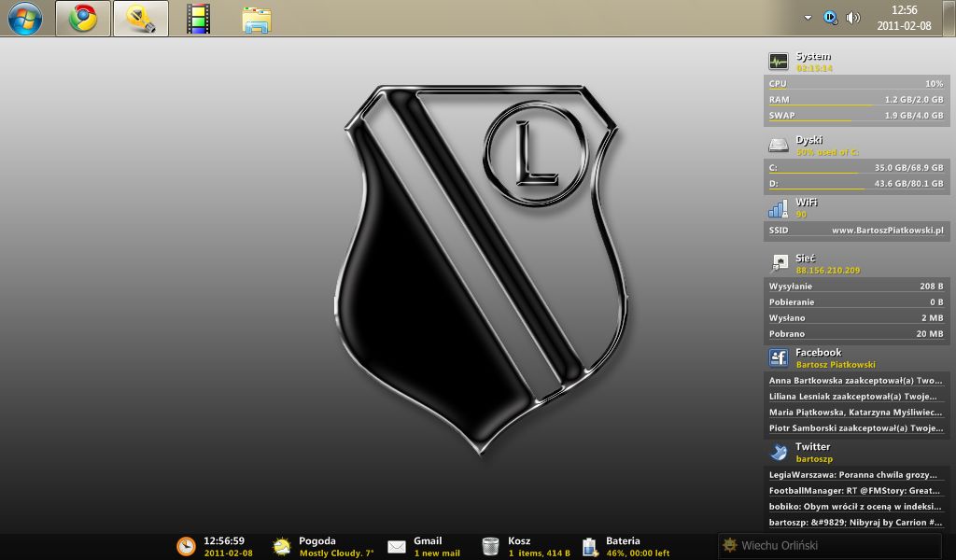956x560 pixels.
Task: Click the Kosz recycle bin icon
Action: pos(490,547)
